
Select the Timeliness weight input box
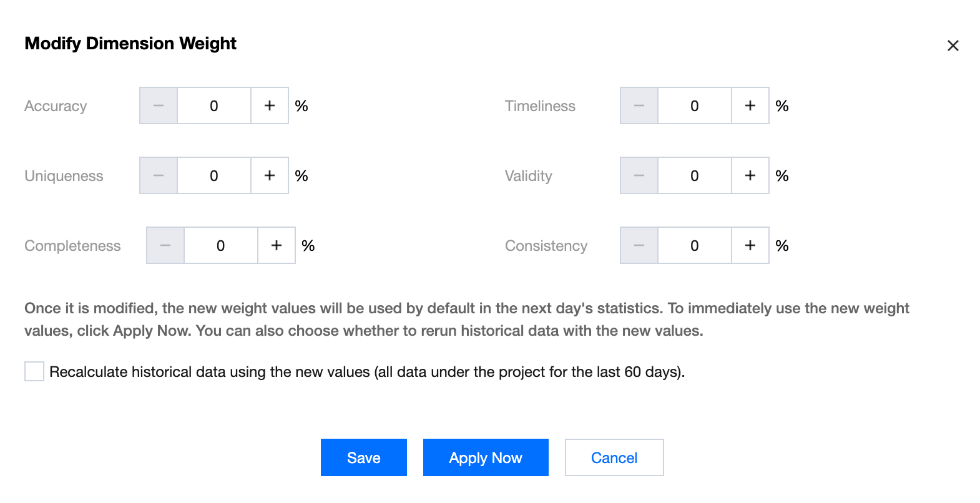pos(694,106)
